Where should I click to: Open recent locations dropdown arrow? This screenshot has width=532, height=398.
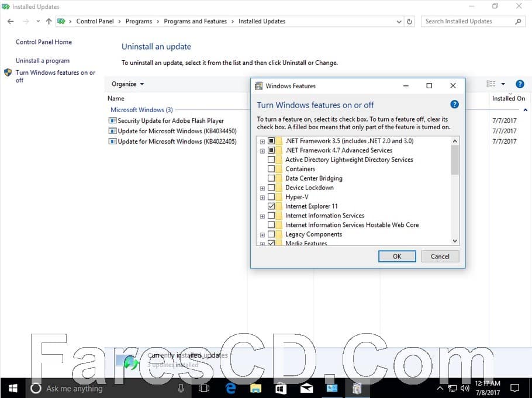pyautogui.click(x=37, y=22)
